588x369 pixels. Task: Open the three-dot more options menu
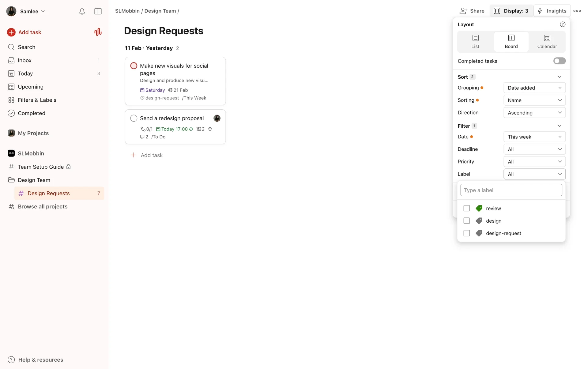577,11
